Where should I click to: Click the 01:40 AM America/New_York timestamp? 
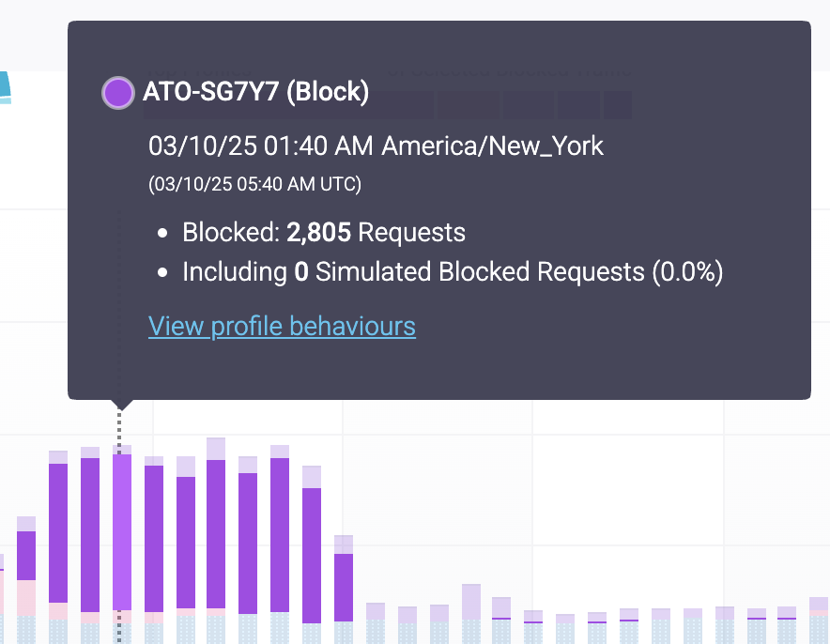pos(376,146)
